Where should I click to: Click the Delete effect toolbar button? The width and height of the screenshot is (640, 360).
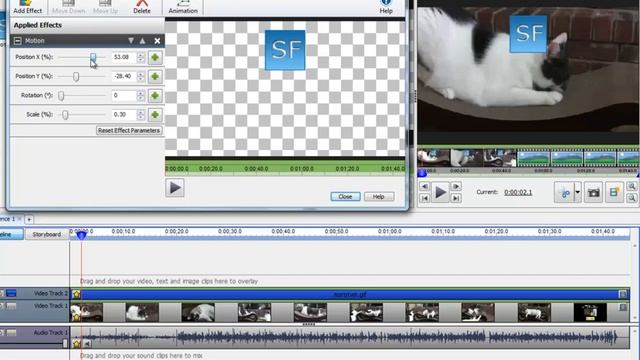pyautogui.click(x=142, y=7)
